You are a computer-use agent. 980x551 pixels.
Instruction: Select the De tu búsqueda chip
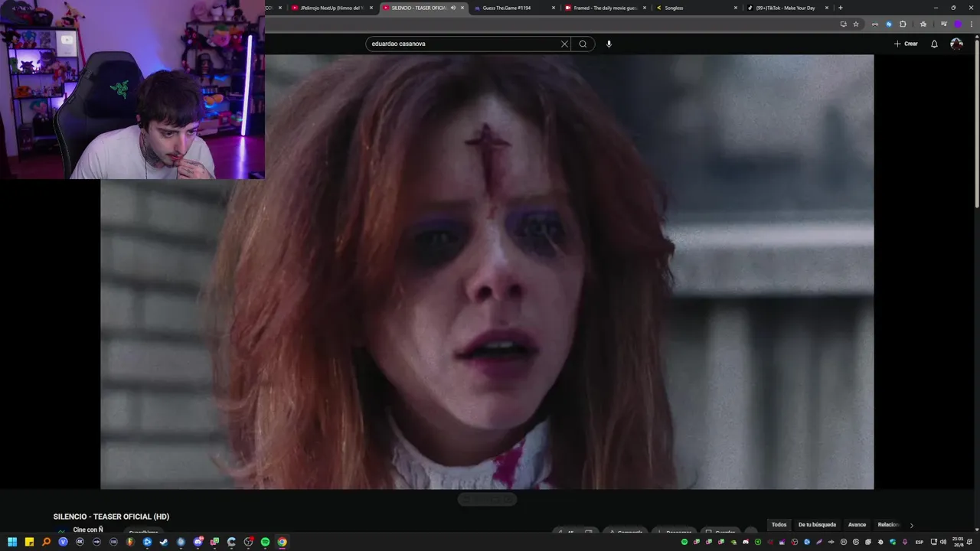coord(817,525)
